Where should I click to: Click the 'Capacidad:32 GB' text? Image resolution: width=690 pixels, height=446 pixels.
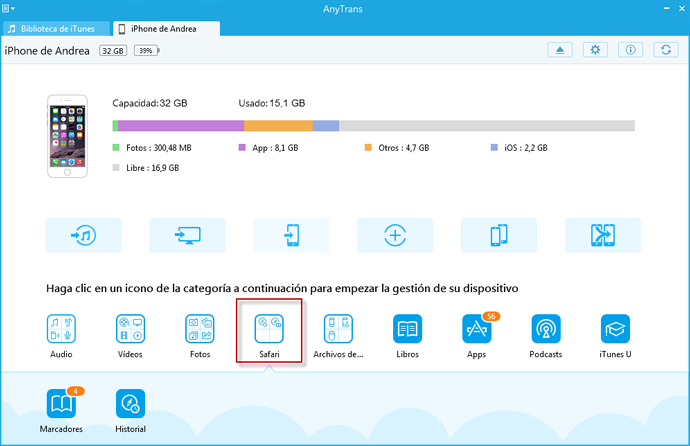pyautogui.click(x=150, y=103)
